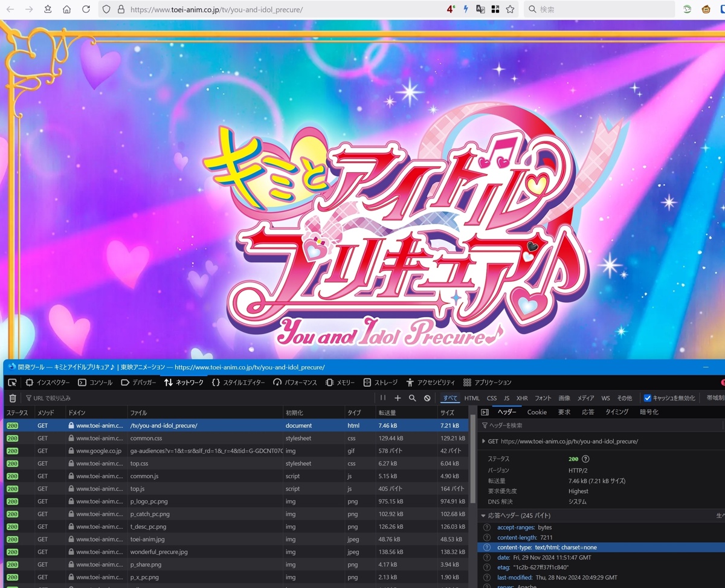This screenshot has height=588, width=725.
Task: Toggle the すべて request filter
Action: pos(450,398)
